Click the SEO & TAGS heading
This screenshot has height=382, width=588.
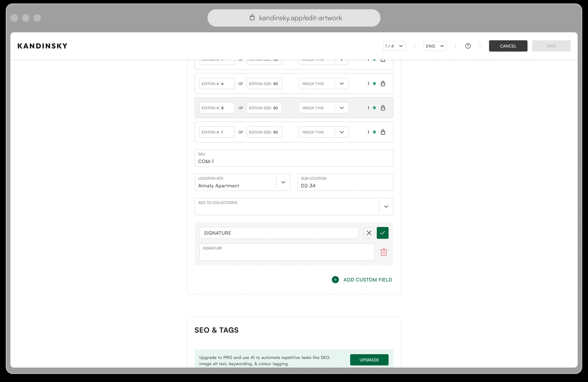(x=216, y=330)
